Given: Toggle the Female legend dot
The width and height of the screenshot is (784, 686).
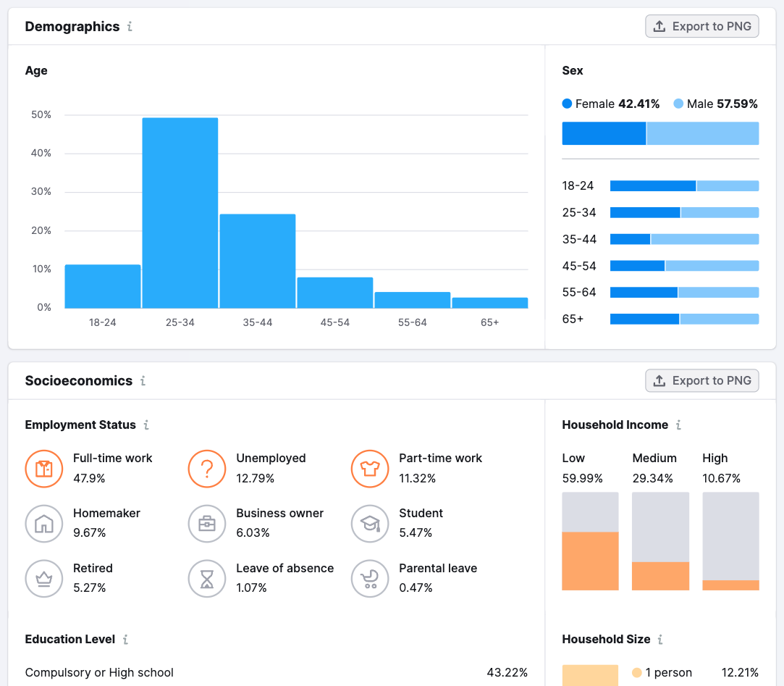Looking at the screenshot, I should click(567, 104).
